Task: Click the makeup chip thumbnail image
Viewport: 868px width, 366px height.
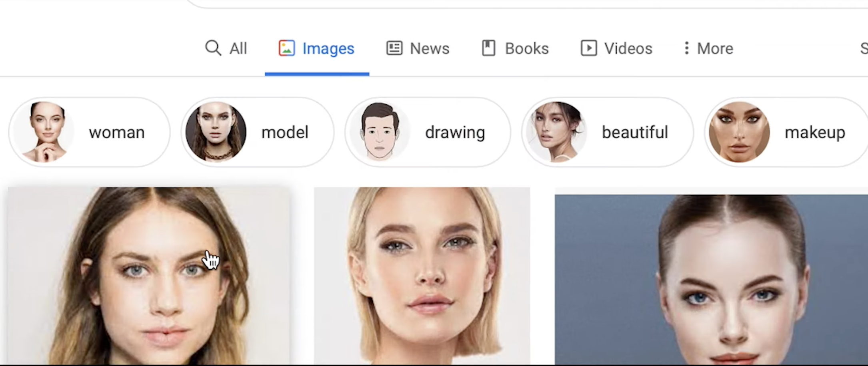Action: (x=739, y=132)
